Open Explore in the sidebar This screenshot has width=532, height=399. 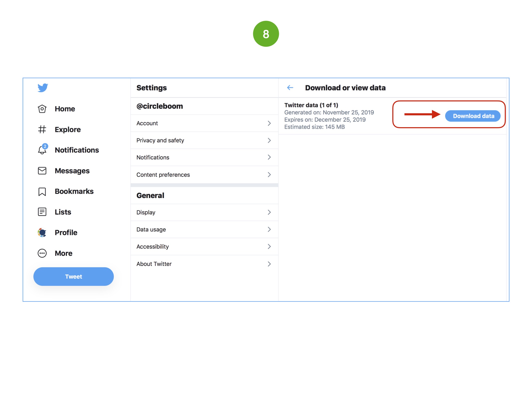68,129
